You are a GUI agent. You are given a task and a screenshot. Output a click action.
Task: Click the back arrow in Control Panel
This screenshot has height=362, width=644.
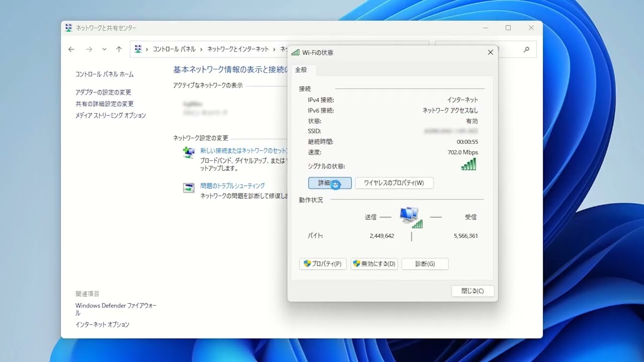71,49
